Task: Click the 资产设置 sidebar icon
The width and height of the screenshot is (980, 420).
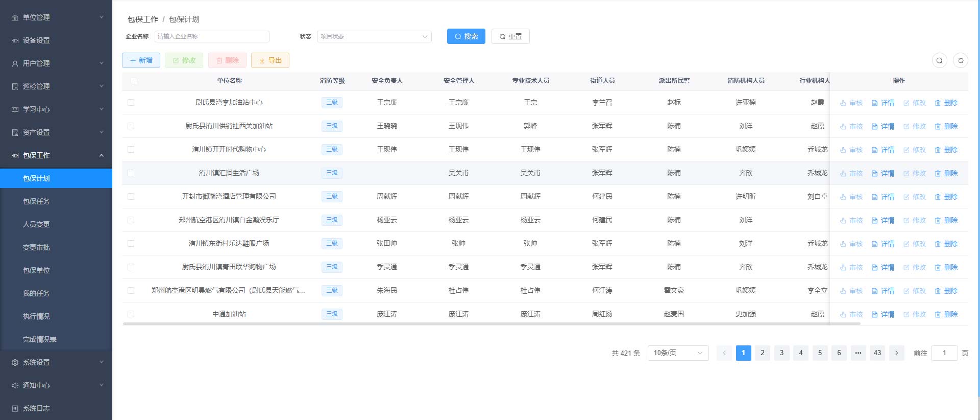Action: tap(15, 133)
